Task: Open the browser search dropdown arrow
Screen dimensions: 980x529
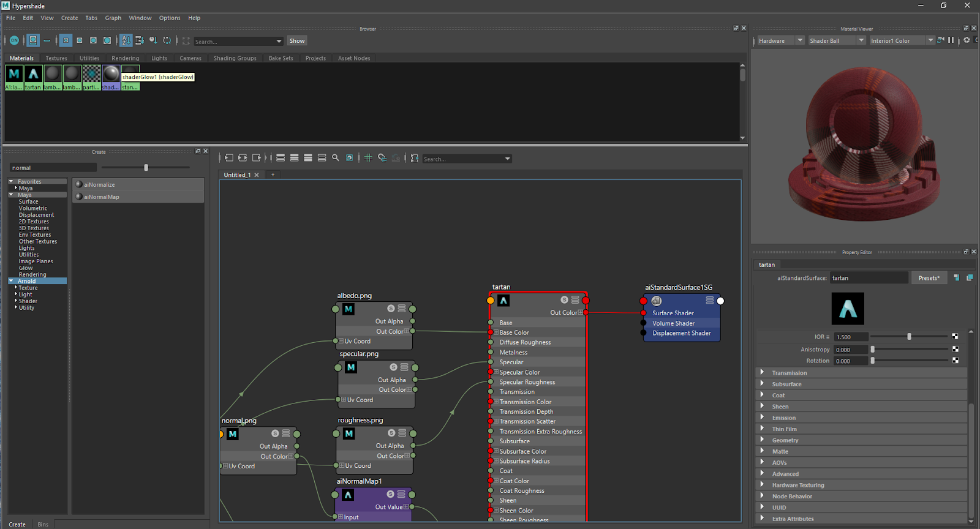Action: 279,41
